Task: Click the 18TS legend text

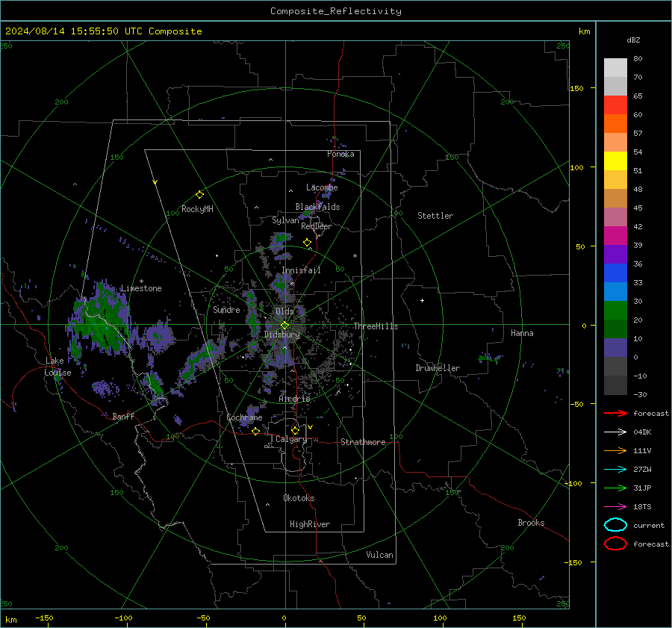Action: pyautogui.click(x=642, y=507)
